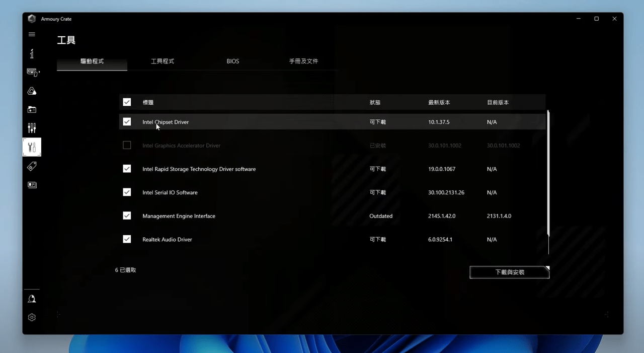Switch to the BIOS tab
The height and width of the screenshot is (353, 644).
coord(233,61)
